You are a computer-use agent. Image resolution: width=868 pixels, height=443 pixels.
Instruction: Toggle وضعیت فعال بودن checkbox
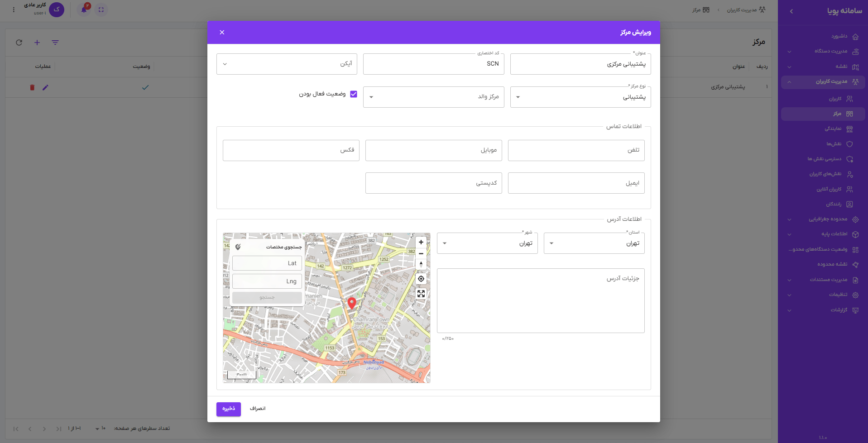pos(354,94)
